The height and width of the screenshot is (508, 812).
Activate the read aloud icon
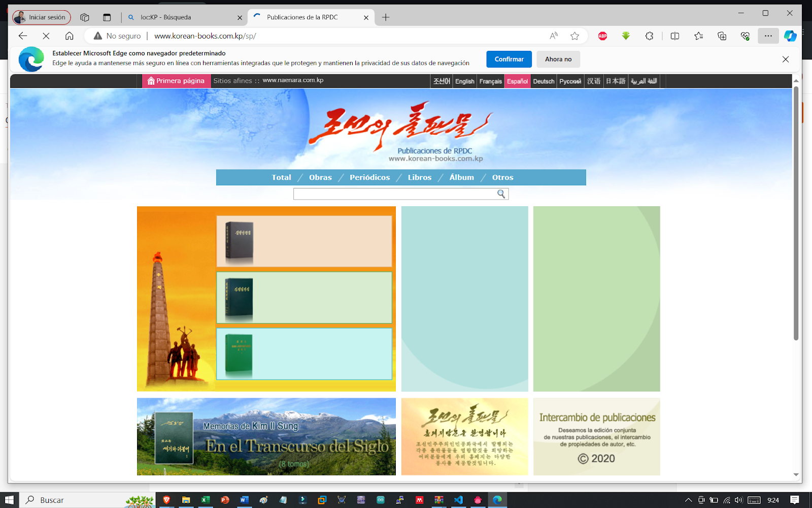tap(554, 36)
